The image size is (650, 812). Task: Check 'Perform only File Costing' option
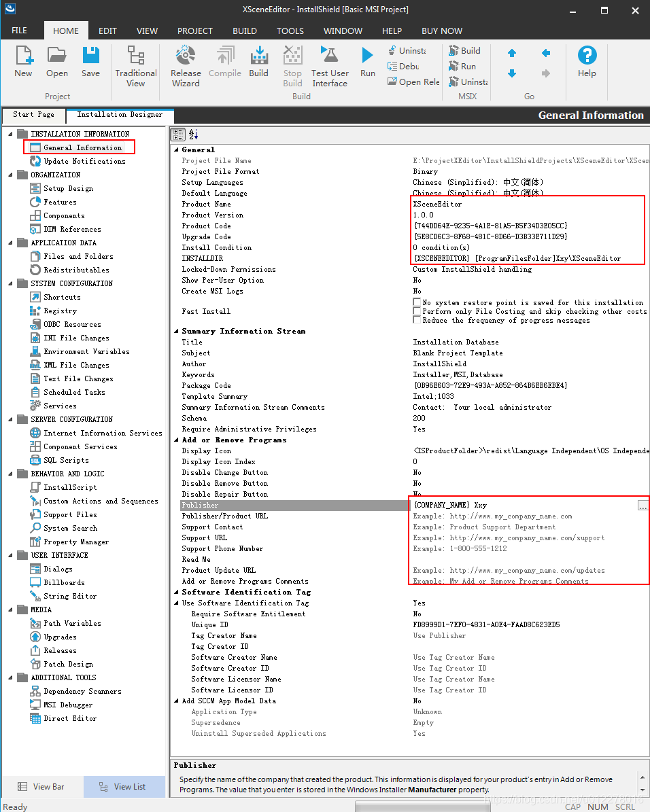pyautogui.click(x=417, y=311)
